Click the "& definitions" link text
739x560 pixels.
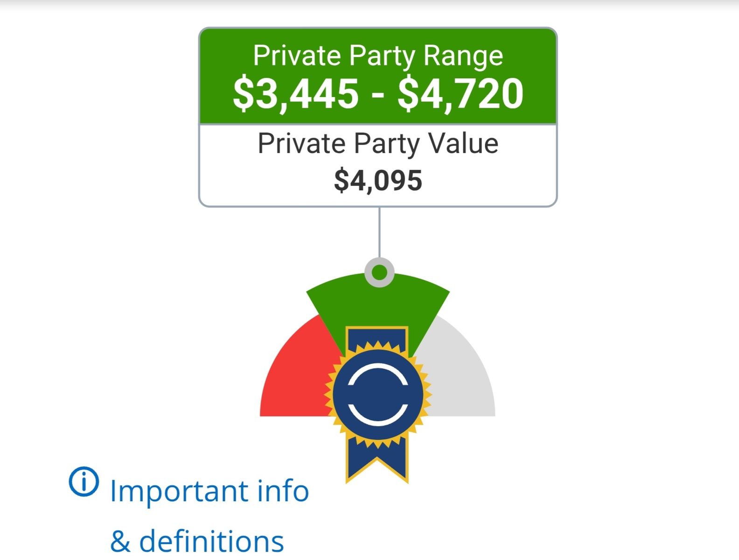197,541
